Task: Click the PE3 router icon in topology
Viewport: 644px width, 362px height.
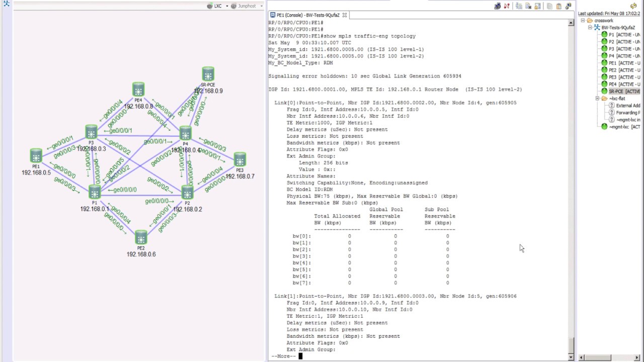Action: (239, 159)
